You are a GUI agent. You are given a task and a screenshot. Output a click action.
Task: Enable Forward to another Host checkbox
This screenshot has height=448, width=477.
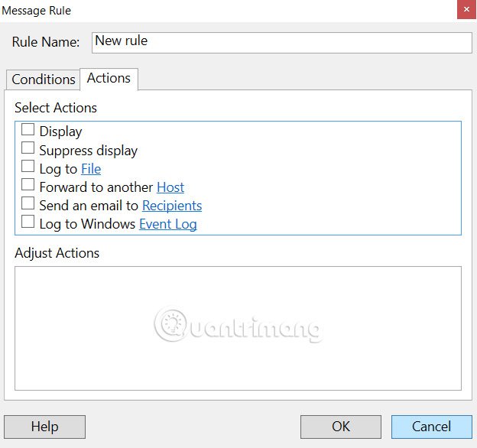[x=28, y=184]
